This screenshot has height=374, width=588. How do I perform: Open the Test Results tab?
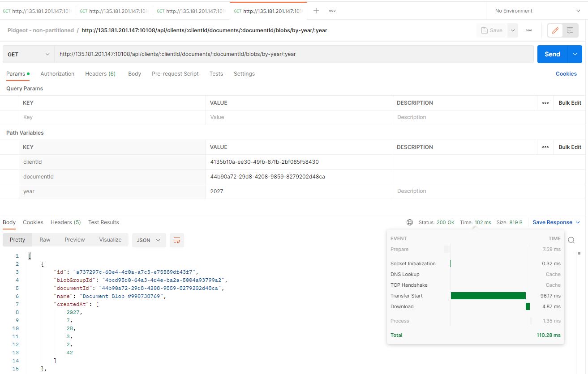coord(103,222)
